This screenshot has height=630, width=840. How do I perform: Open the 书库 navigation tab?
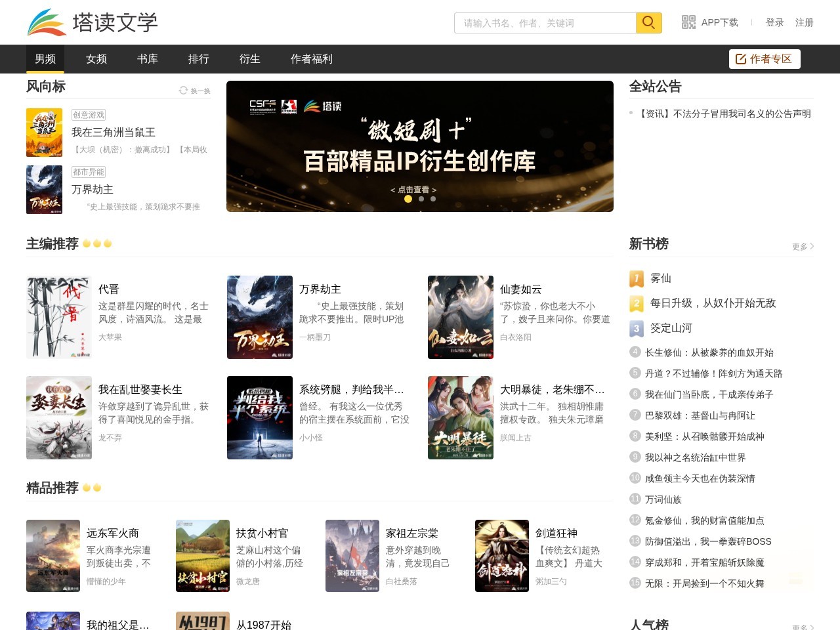(x=148, y=59)
